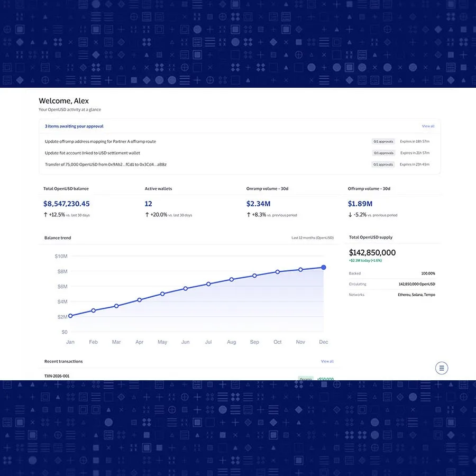Click the Apr data point on chart
This screenshot has height=476, width=476.
coord(139,300)
